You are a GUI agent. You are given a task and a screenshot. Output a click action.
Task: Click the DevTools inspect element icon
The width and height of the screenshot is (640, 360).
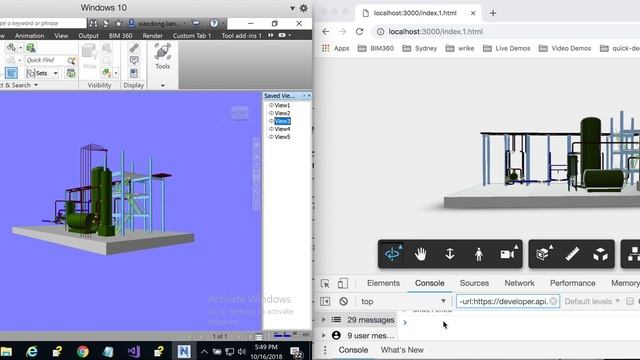tap(325, 283)
